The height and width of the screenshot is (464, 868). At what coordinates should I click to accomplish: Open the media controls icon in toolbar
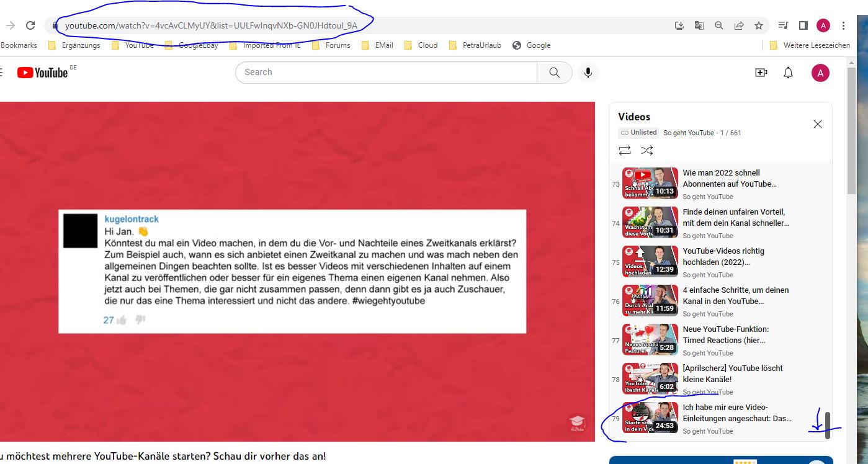(x=784, y=25)
